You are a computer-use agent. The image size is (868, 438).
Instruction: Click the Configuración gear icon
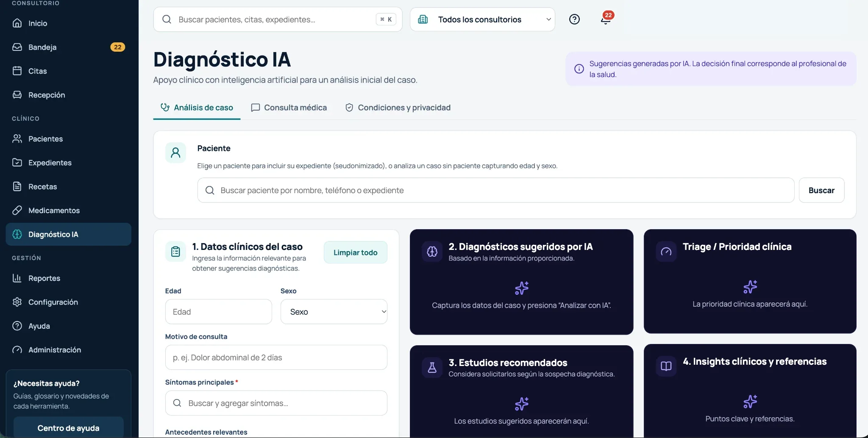pos(17,302)
